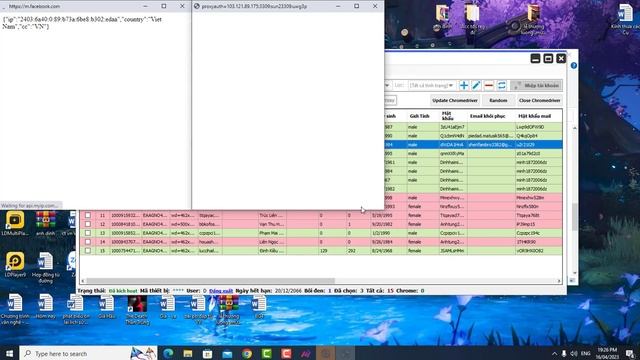The image size is (640, 360).
Task: Tick the checkbox for row 11
Action: 88,215
